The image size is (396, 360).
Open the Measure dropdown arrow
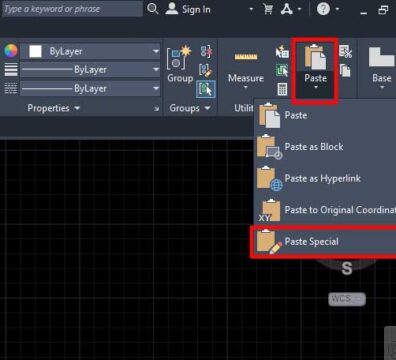point(246,87)
